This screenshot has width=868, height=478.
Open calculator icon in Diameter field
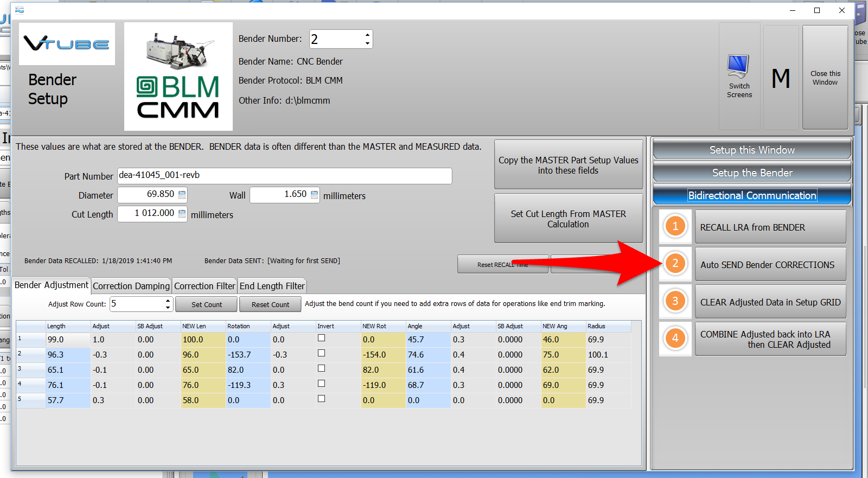182,194
